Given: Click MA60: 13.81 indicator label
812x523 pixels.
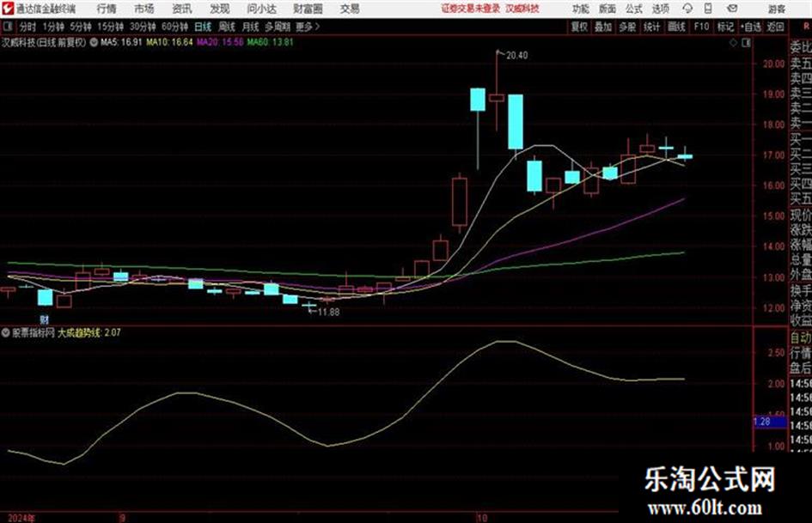Looking at the screenshot, I should tap(271, 42).
